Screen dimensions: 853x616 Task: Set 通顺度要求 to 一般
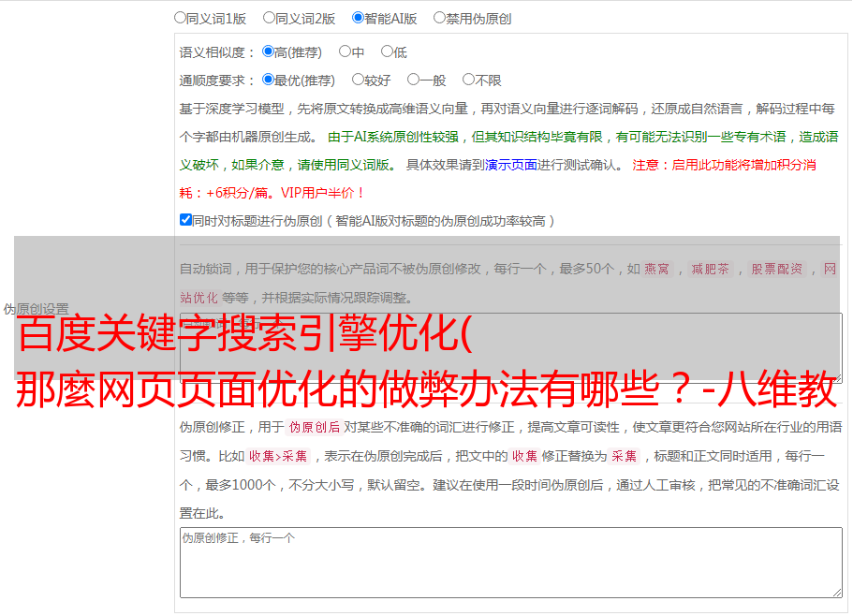tap(414, 80)
